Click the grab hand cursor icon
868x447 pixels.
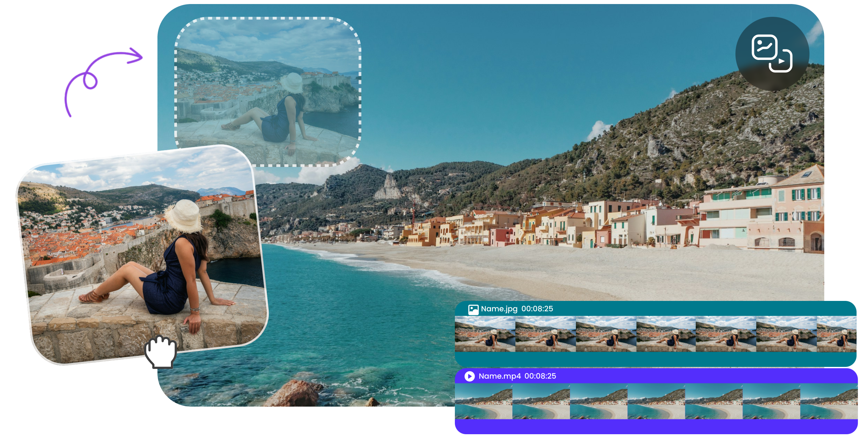(x=161, y=352)
